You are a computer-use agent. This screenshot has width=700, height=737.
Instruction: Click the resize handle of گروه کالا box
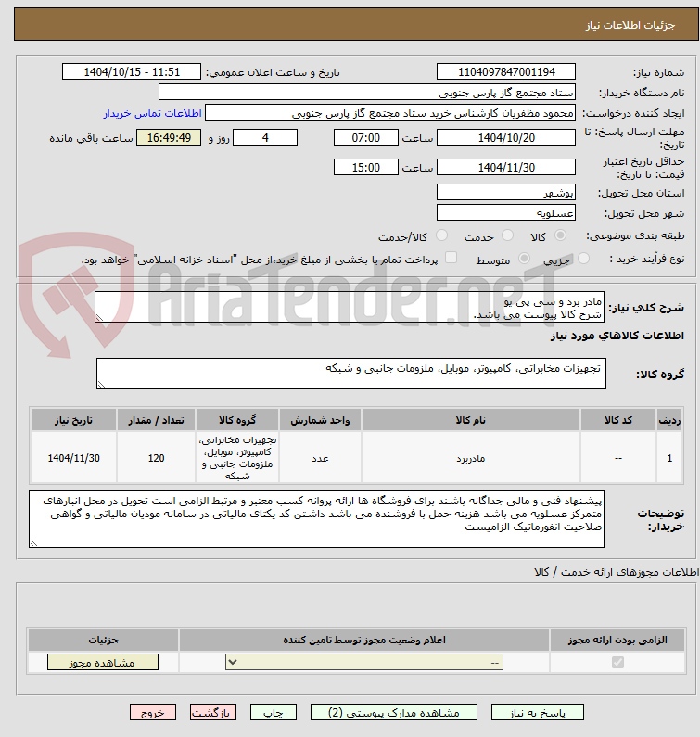coord(101,385)
